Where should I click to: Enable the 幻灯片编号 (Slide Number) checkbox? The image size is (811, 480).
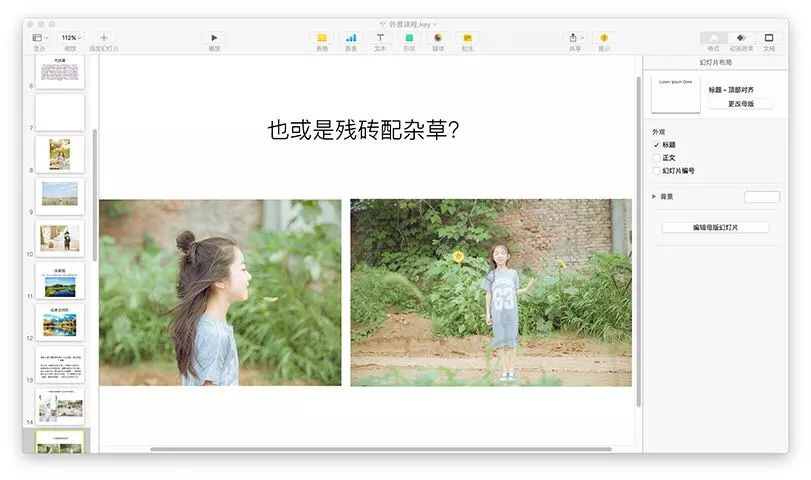(656, 171)
